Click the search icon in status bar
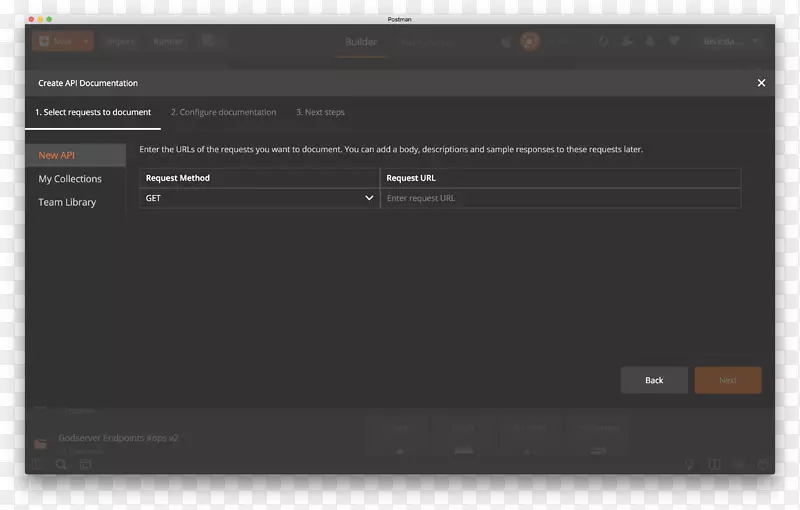Image resolution: width=800 pixels, height=510 pixels. point(61,465)
